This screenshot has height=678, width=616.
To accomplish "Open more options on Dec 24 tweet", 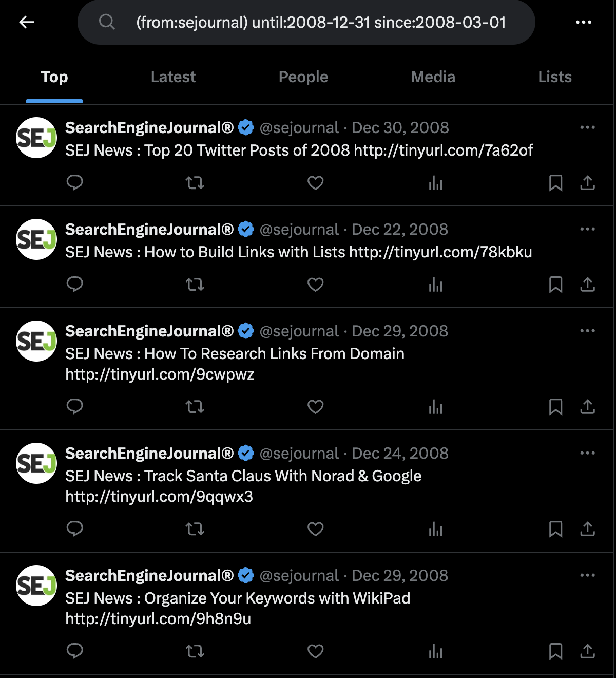I will [x=587, y=453].
